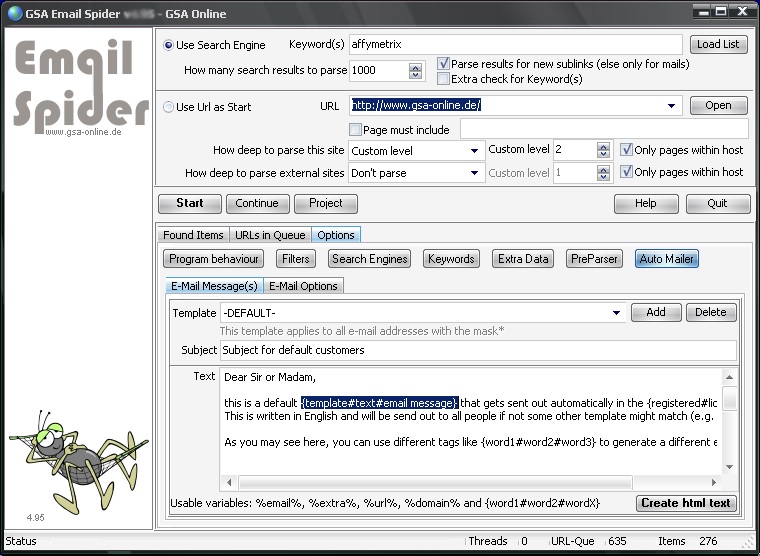Click the Threads 0 status entry
The height and width of the screenshot is (556, 760).
click(x=498, y=541)
